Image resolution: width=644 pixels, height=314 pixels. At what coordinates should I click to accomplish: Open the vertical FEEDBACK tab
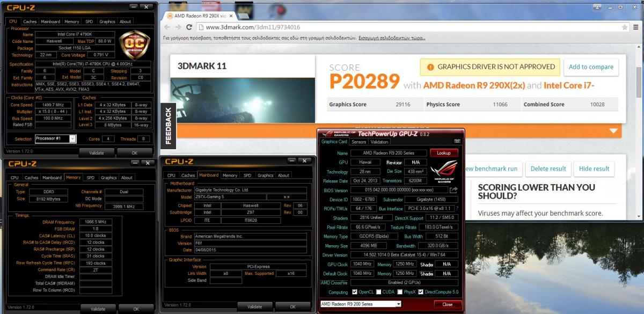point(167,127)
